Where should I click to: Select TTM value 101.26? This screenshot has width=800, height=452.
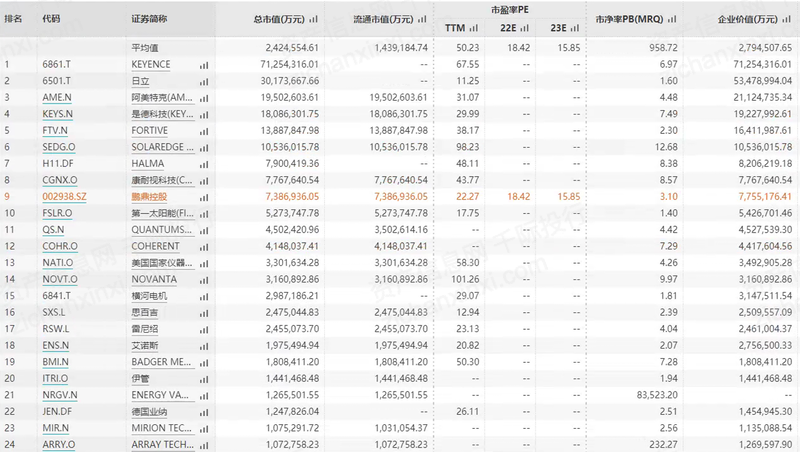tap(465, 279)
